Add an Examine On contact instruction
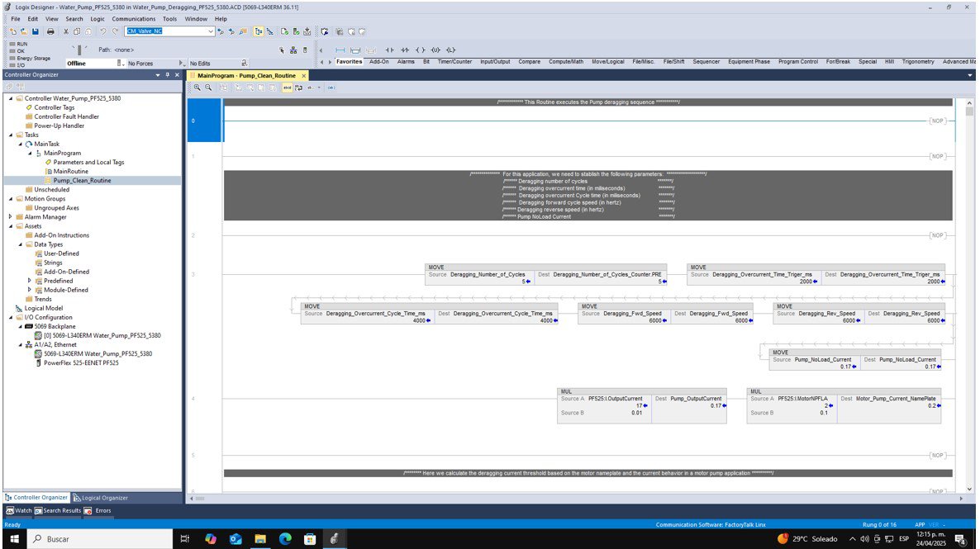 point(389,50)
